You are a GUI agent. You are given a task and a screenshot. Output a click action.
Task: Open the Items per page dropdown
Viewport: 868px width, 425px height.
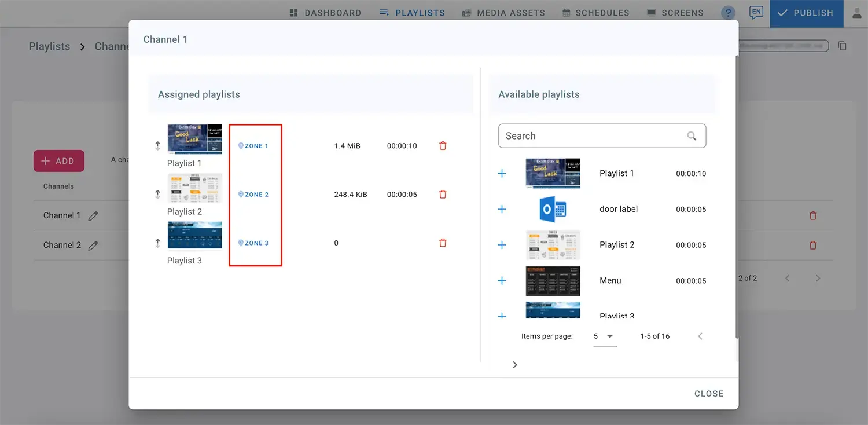pos(605,336)
